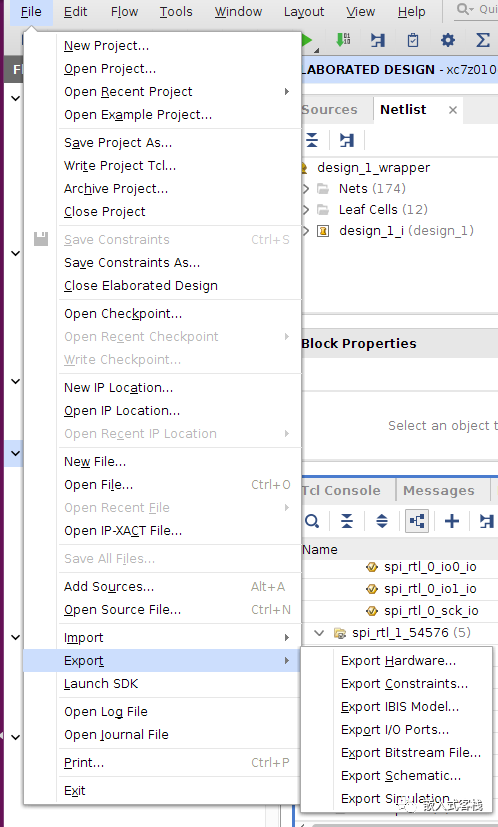Switch to the Messages tab

[x=438, y=491]
